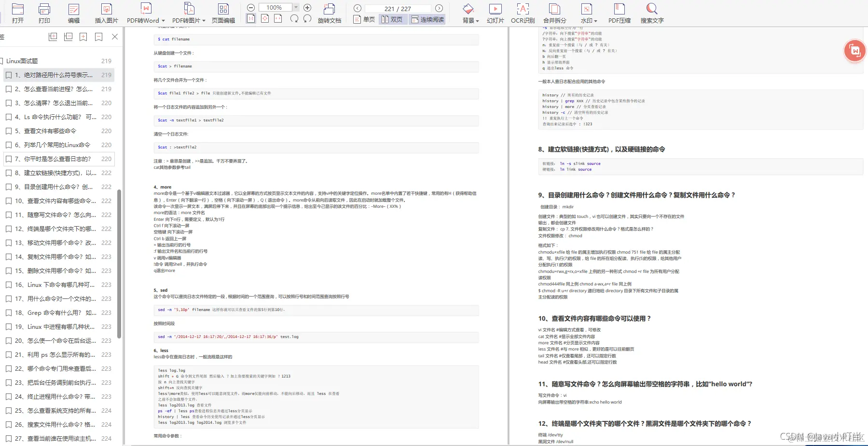Jump to bookmark 16、Linux 下命令有哪几种

coord(59,284)
